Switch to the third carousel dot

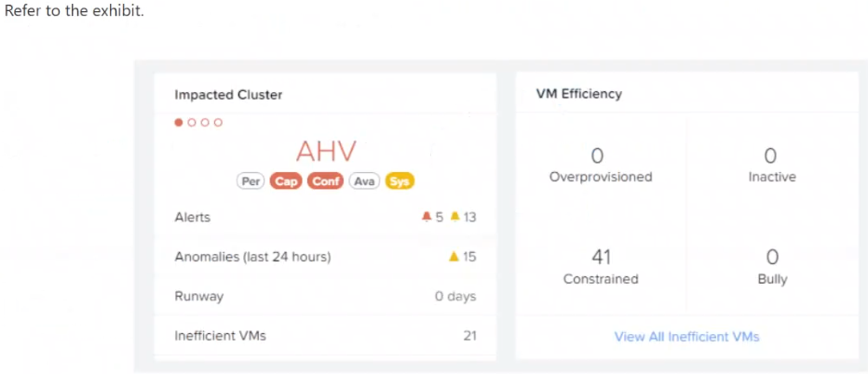[x=205, y=122]
